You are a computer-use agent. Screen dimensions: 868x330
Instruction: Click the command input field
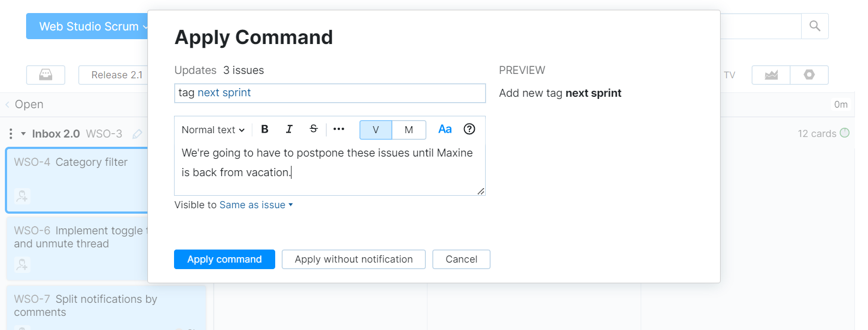pyautogui.click(x=330, y=93)
